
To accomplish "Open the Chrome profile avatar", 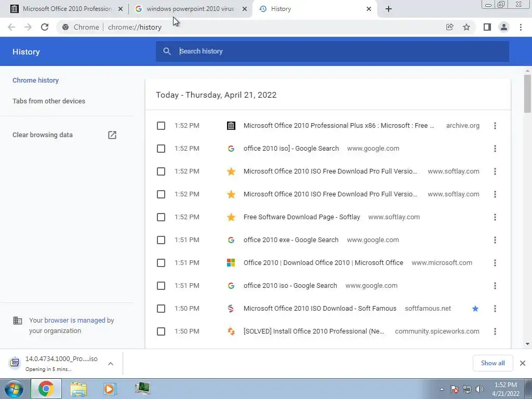I will click(504, 27).
